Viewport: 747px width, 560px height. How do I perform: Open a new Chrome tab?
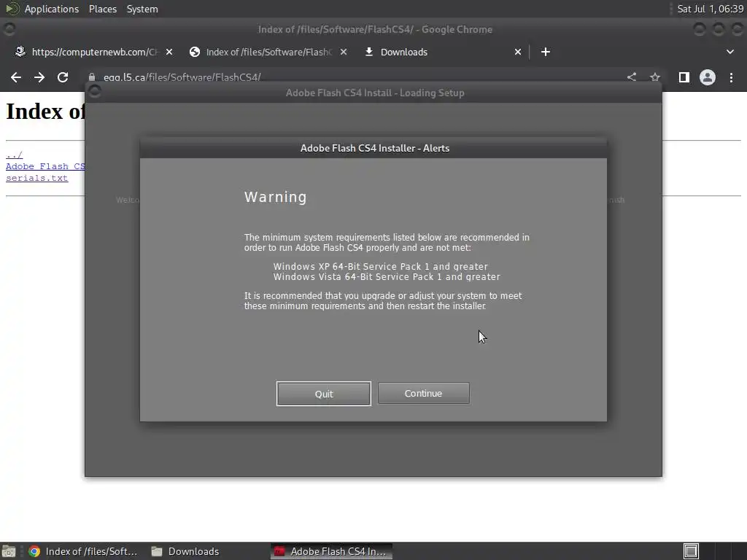click(546, 52)
